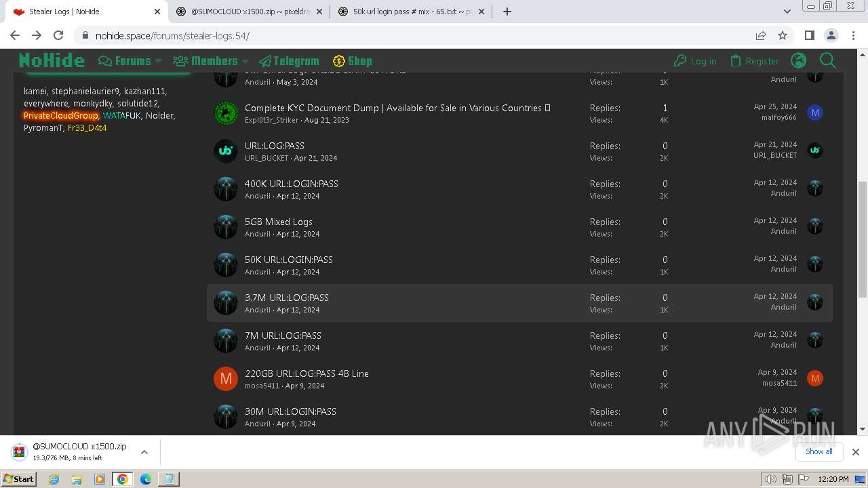Click WATAFUK member name
The height and width of the screenshot is (488, 868).
[122, 115]
